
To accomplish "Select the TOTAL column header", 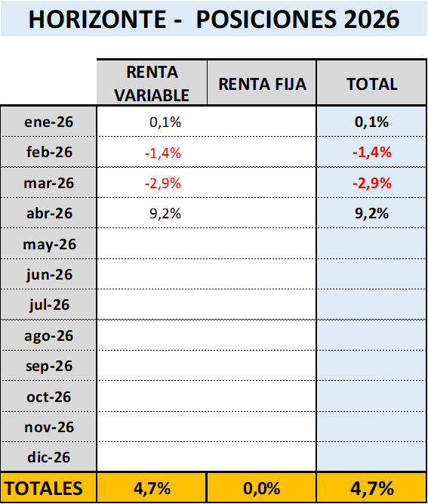I will 371,83.
